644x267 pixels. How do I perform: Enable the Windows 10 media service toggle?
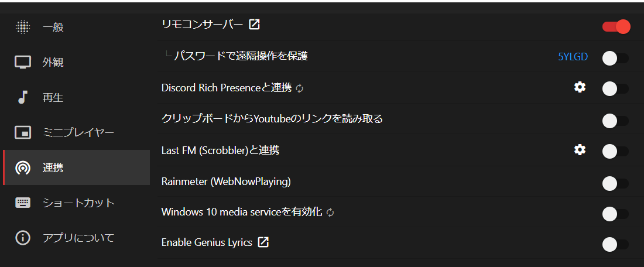(615, 214)
